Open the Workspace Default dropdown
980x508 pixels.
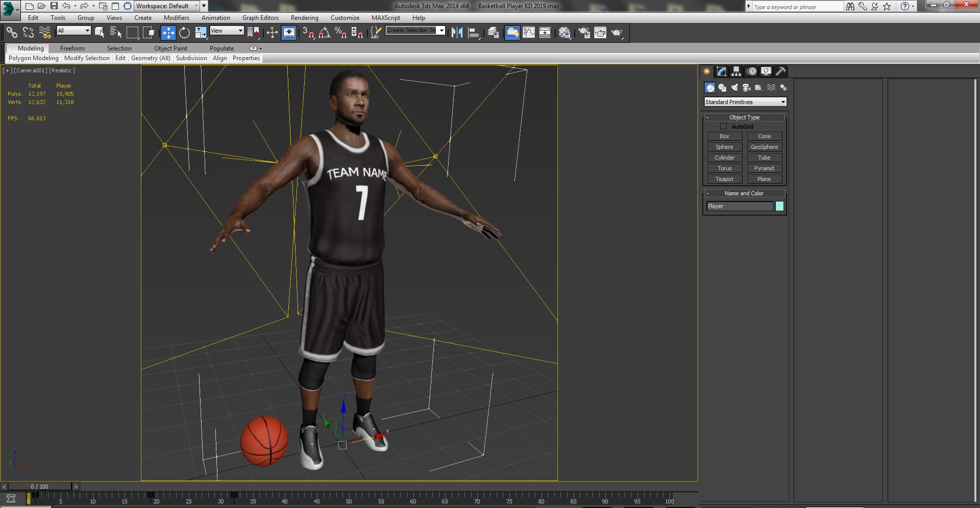coord(167,6)
